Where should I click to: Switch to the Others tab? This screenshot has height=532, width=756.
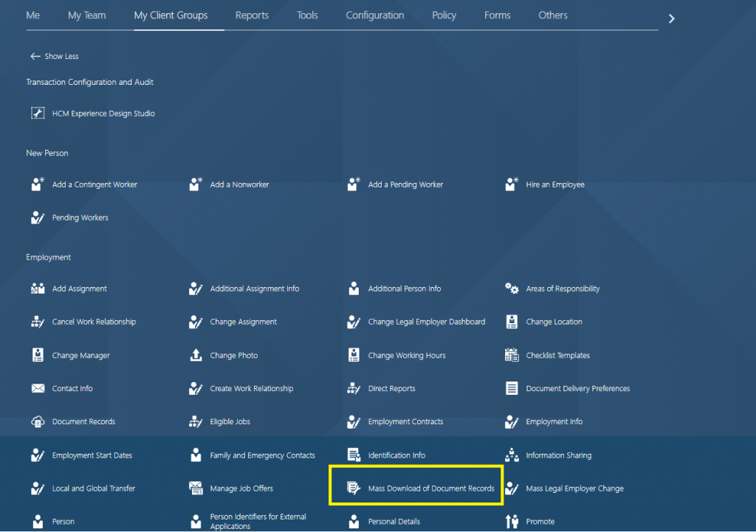pos(552,15)
